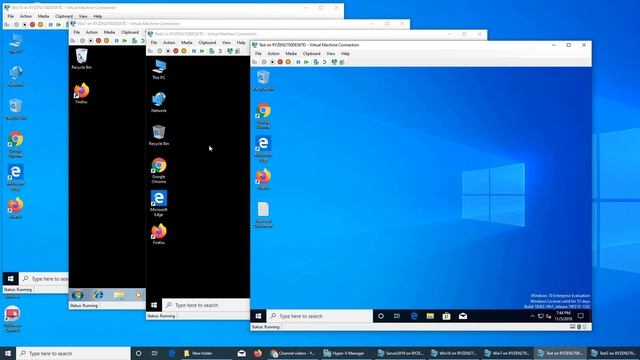Select Firefox icon on the Win7 VM desktop
This screenshot has width=640, height=360.
pyautogui.click(x=82, y=93)
